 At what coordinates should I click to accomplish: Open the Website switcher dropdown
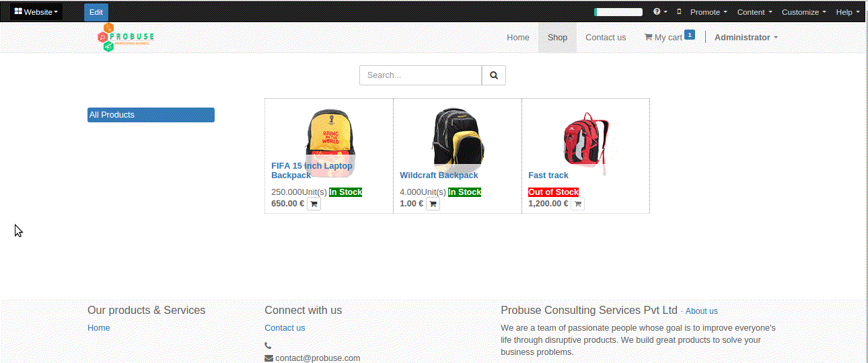pyautogui.click(x=36, y=12)
